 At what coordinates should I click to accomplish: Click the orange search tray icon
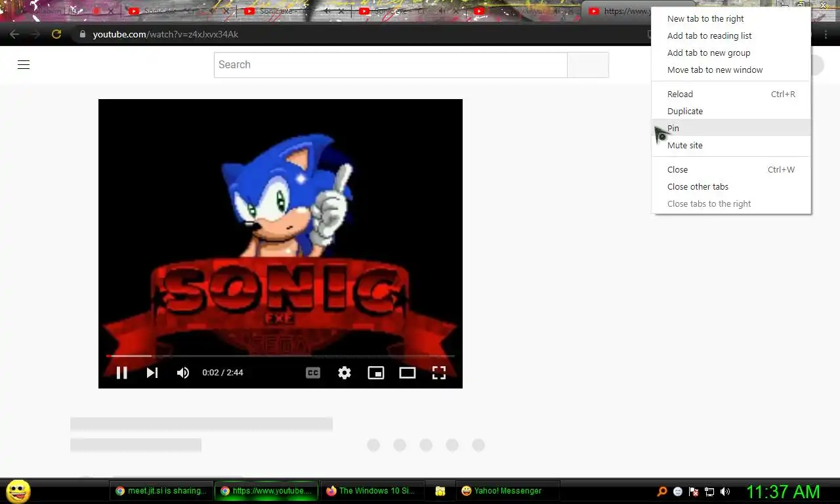tap(662, 492)
